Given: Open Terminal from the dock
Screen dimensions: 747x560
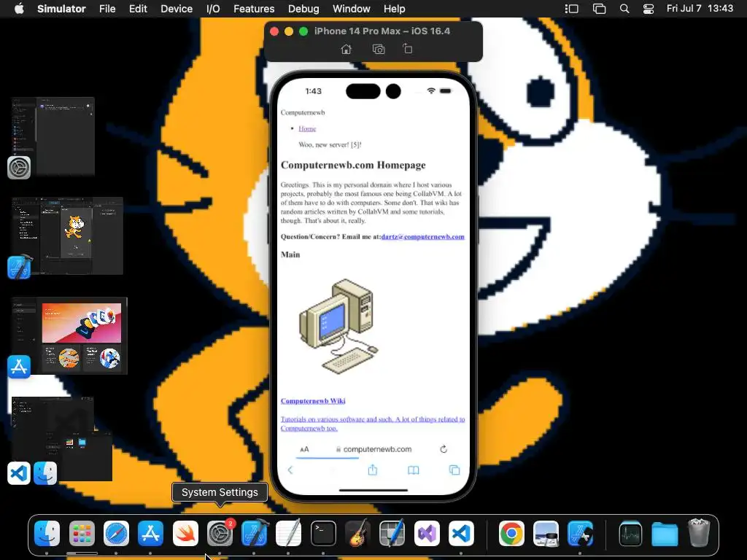Looking at the screenshot, I should [323, 533].
